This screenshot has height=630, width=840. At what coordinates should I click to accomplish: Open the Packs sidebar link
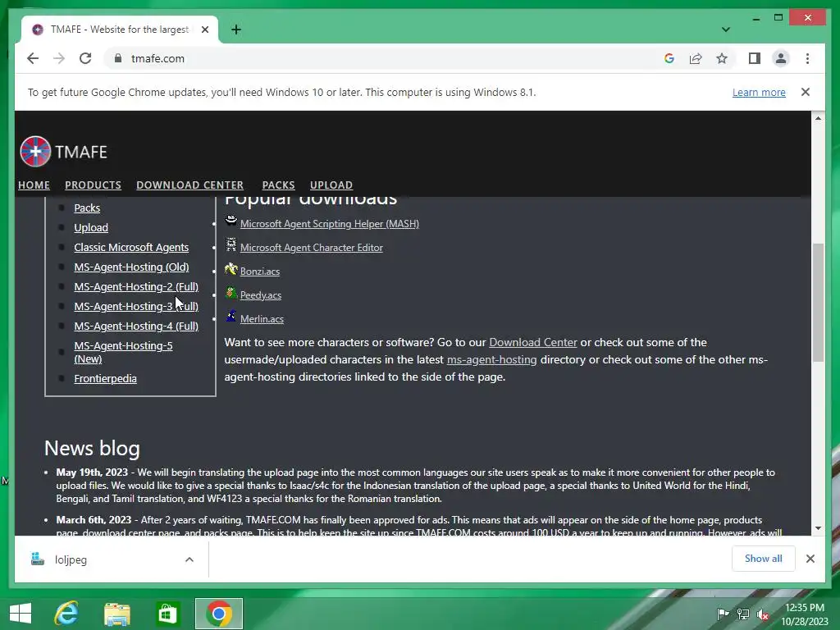pyautogui.click(x=87, y=208)
